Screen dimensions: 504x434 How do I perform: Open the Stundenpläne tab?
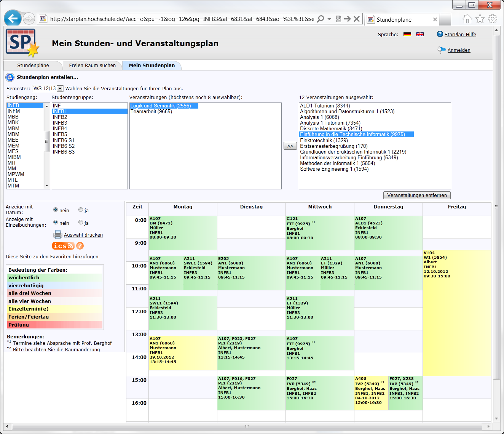click(x=33, y=66)
